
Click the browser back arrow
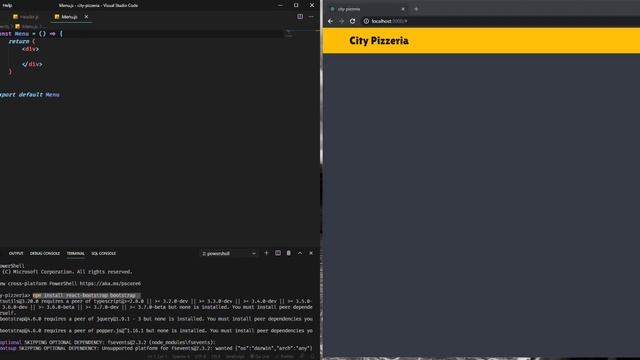tap(330, 21)
